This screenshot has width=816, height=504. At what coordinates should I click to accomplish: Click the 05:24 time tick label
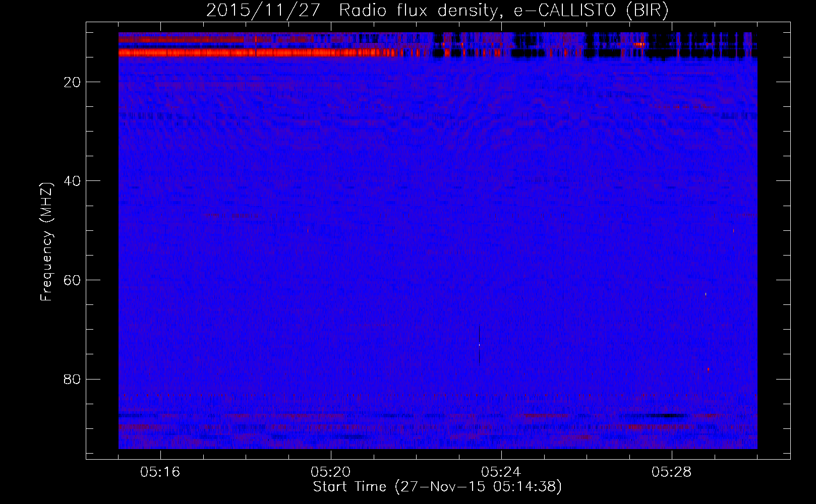(x=501, y=472)
